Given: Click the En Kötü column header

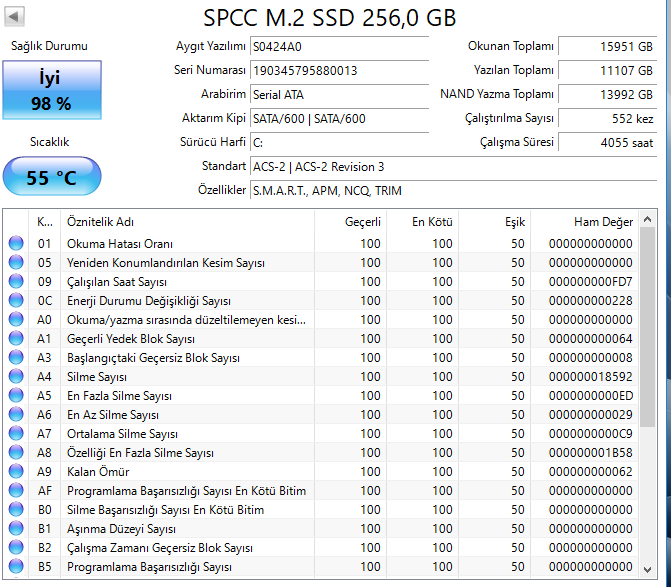Looking at the screenshot, I should (x=422, y=222).
